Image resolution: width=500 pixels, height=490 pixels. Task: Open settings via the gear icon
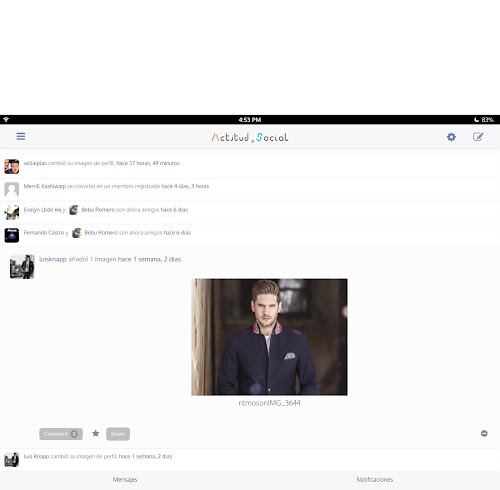point(451,137)
